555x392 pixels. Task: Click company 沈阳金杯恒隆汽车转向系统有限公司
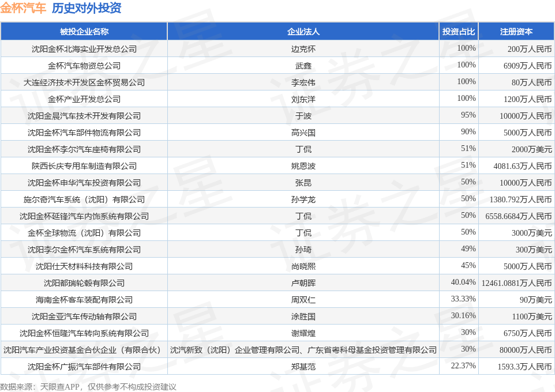84,333
